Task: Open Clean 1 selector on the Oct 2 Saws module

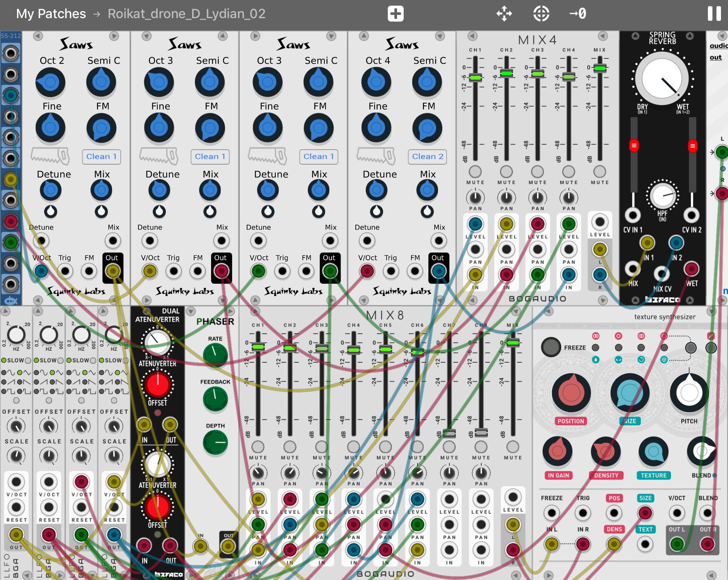Action: (101, 157)
